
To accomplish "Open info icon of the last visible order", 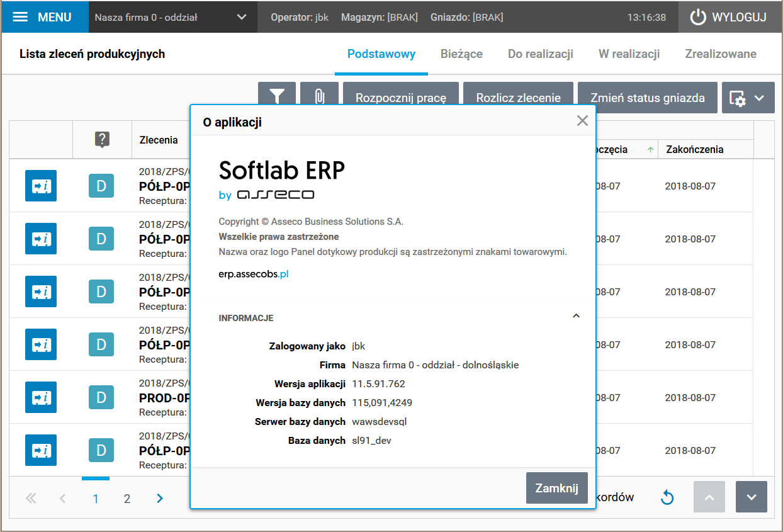I will 41,450.
